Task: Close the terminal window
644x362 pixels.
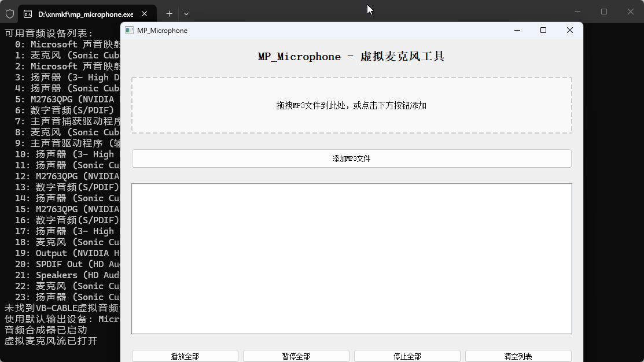Action: [x=631, y=12]
